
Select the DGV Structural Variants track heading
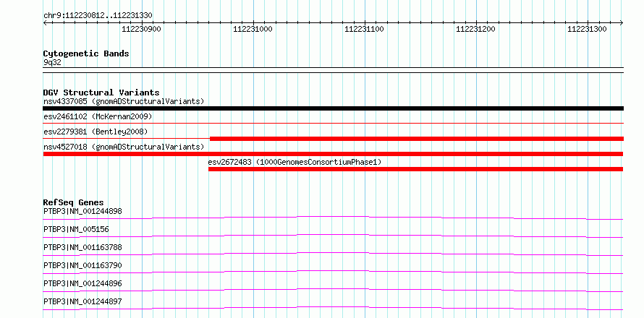[x=101, y=93]
